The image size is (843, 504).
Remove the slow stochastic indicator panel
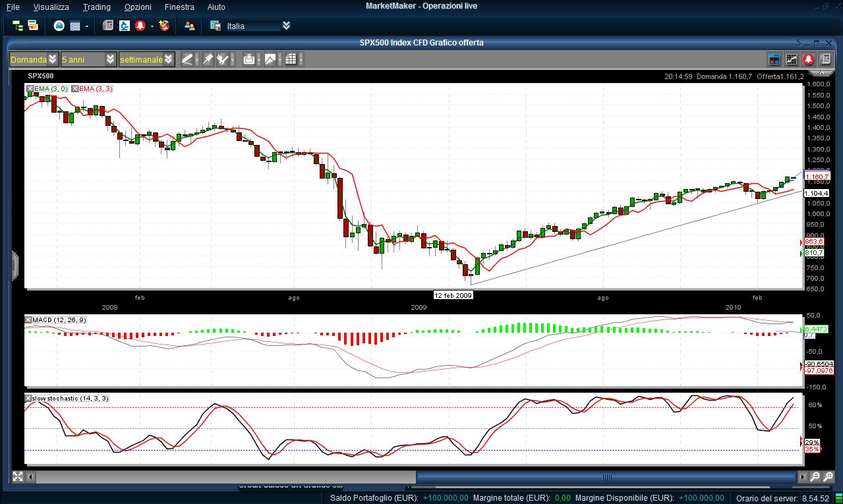[28, 398]
